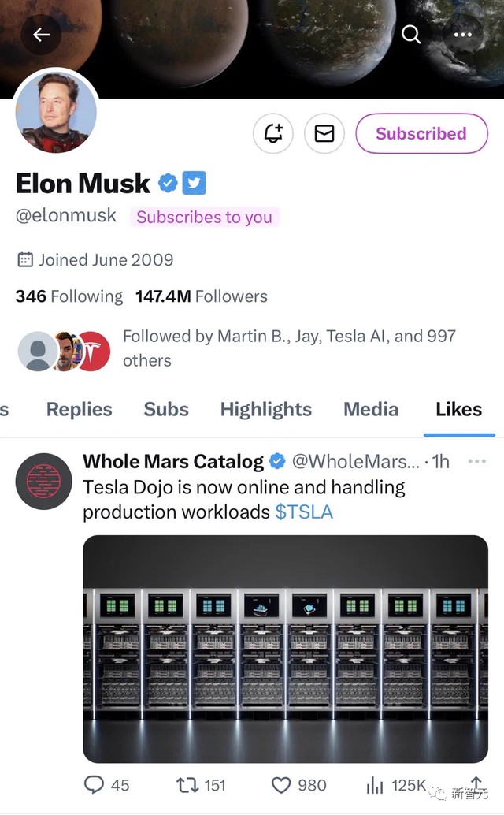Open Whole Mars Catalog avatar
This screenshot has height=815, width=504.
pos(43,481)
